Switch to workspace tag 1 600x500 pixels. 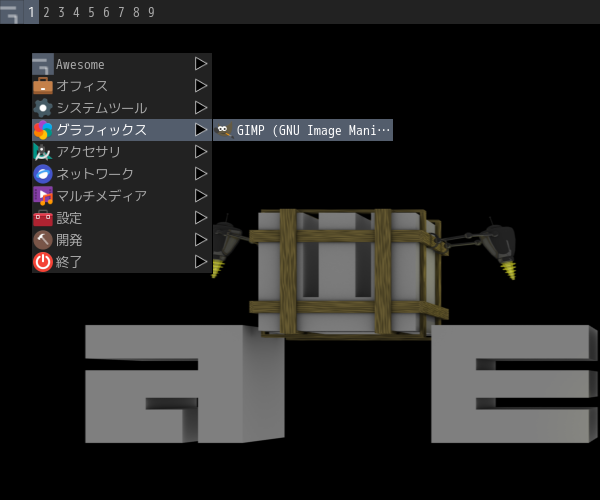click(31, 12)
